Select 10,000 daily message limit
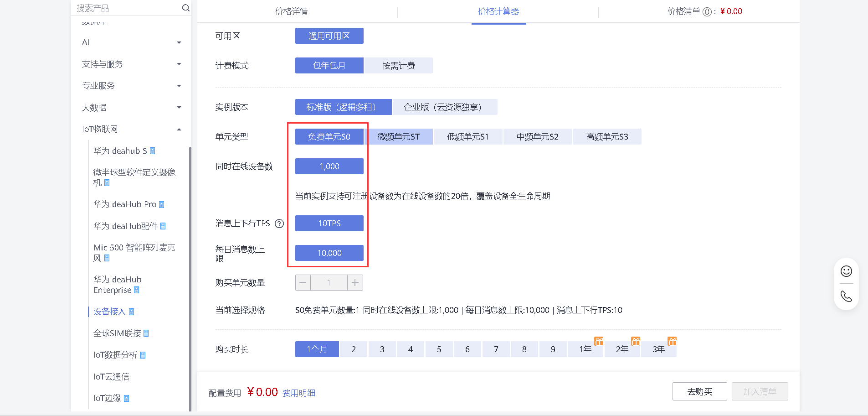The width and height of the screenshot is (868, 416). tap(329, 253)
